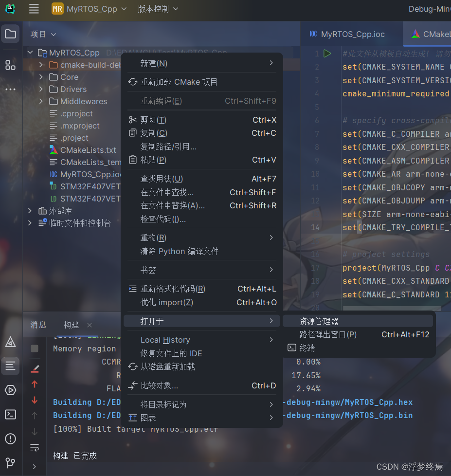The width and height of the screenshot is (451, 476).
Task: Stop the build with the stop square
Action: coord(35,348)
